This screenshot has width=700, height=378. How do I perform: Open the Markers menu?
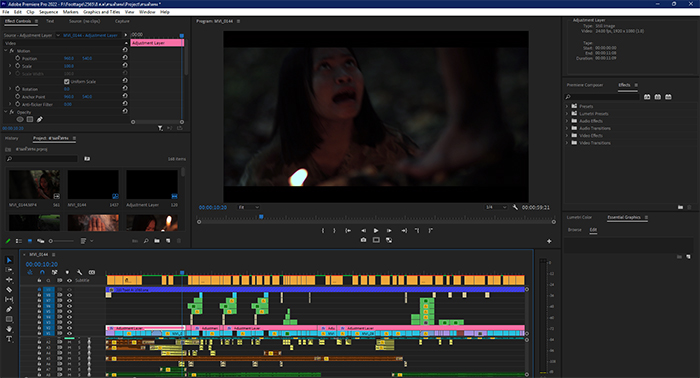coord(71,12)
